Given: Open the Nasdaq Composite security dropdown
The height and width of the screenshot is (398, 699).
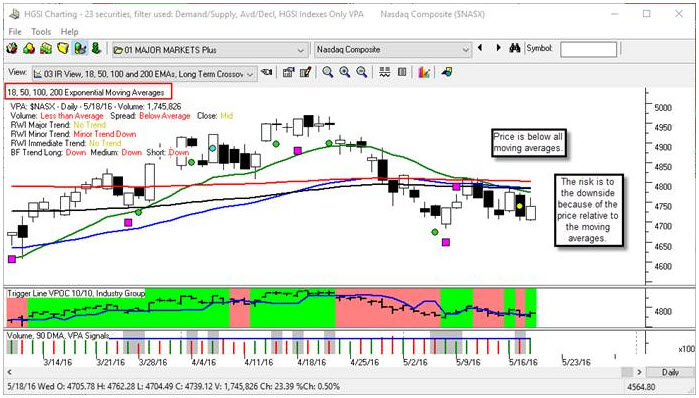Looking at the screenshot, I should 393,49.
